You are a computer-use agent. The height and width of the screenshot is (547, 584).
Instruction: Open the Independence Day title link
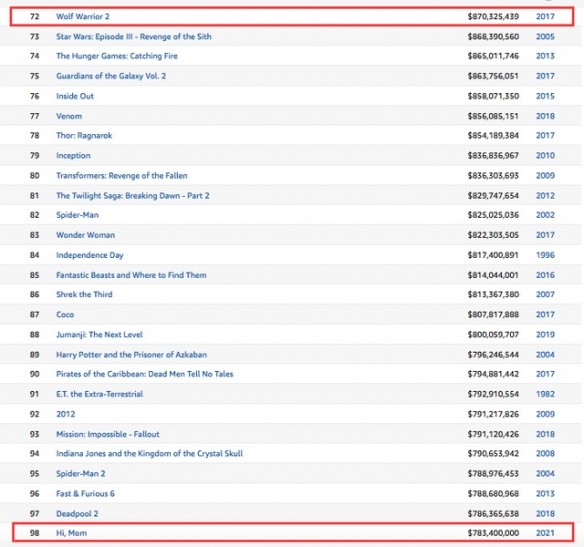coord(89,255)
